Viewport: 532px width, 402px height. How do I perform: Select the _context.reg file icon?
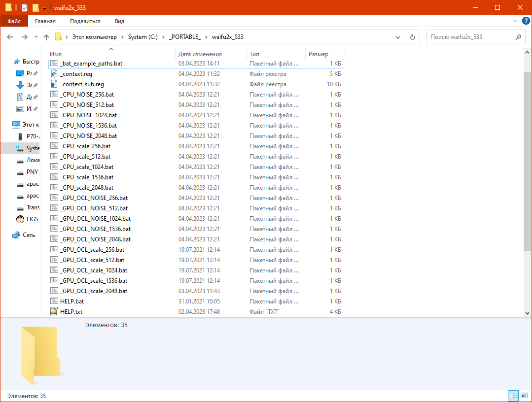coord(54,74)
